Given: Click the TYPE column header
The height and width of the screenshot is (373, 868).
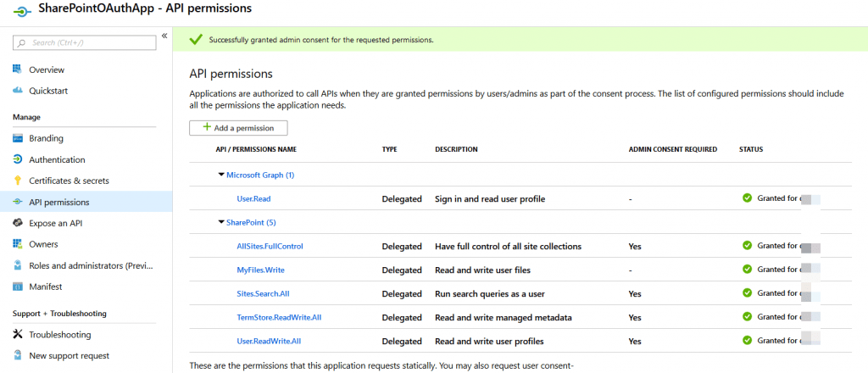Looking at the screenshot, I should click(x=390, y=149).
